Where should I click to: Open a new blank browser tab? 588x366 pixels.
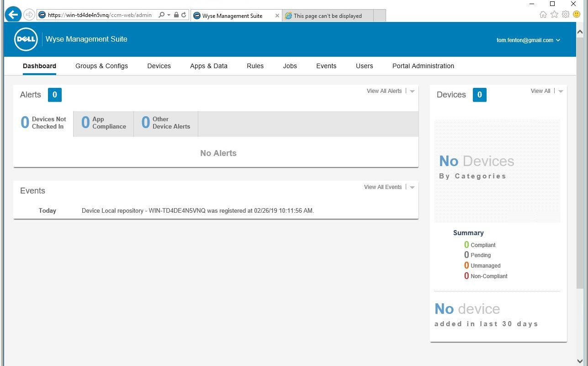pos(380,16)
